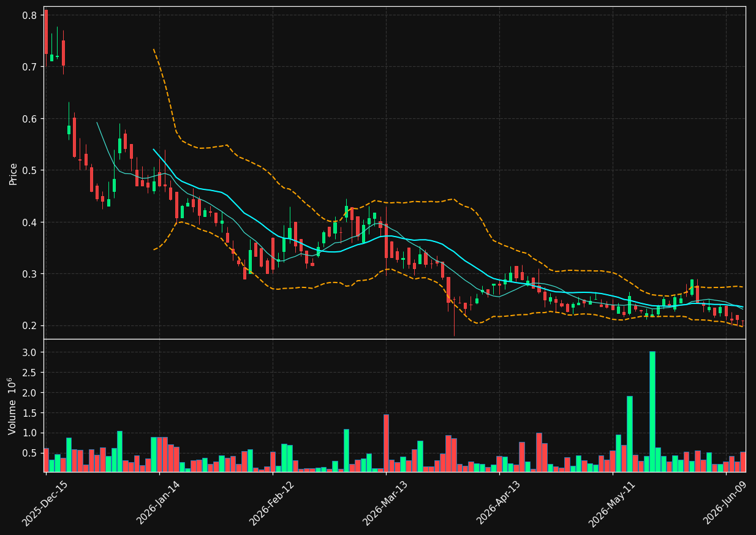Click the 0.3 price axis tick
756x535 pixels.
(x=31, y=273)
